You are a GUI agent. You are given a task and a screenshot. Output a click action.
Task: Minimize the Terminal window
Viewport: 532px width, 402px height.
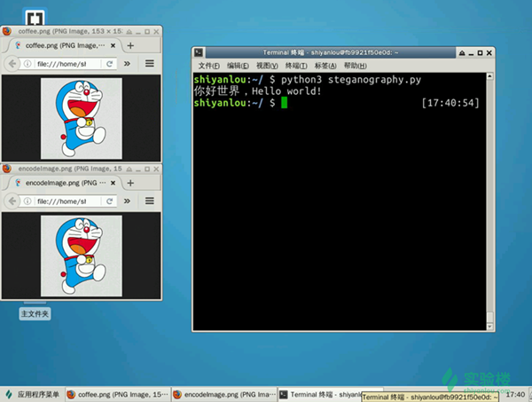[x=472, y=53]
